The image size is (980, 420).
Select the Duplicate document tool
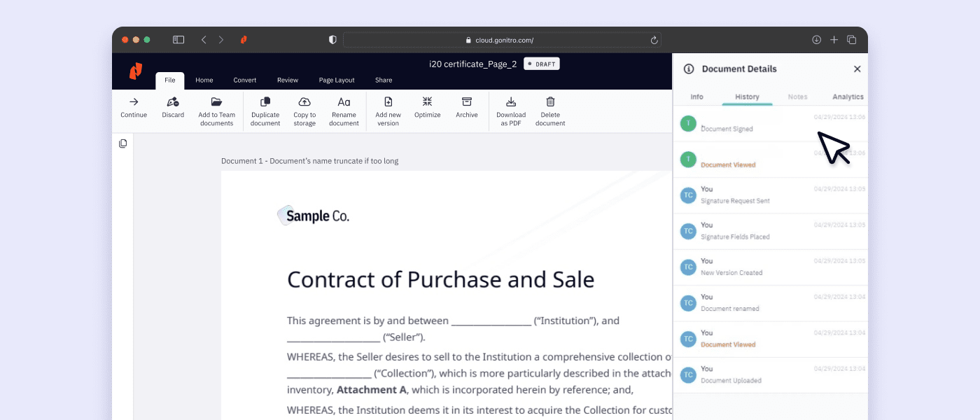265,111
